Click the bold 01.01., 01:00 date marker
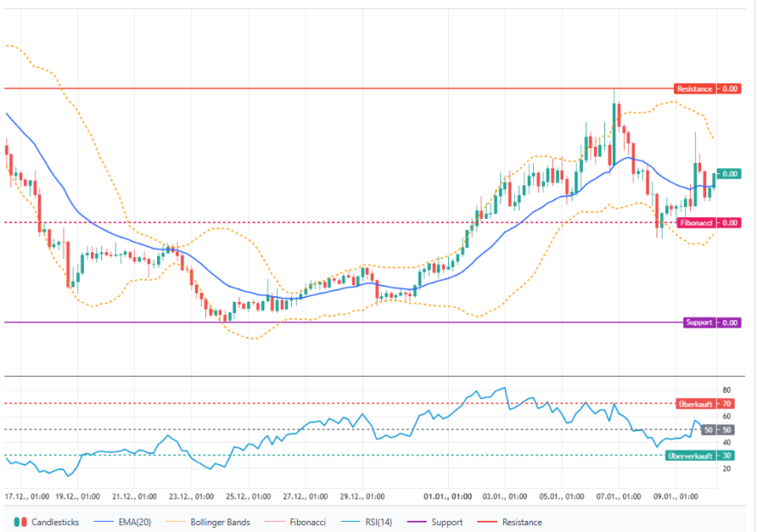The image size is (757, 532). click(448, 496)
